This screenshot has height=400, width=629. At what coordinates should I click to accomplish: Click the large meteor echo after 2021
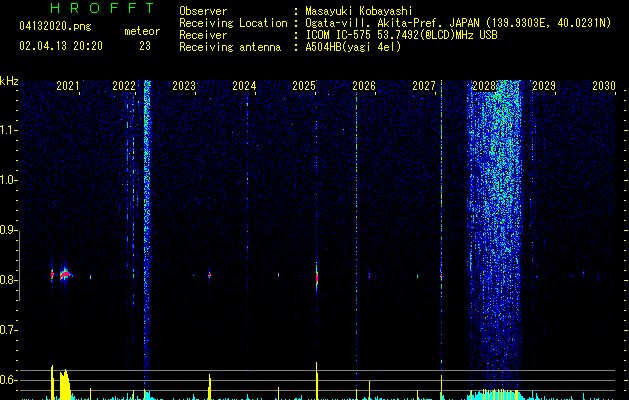point(65,274)
